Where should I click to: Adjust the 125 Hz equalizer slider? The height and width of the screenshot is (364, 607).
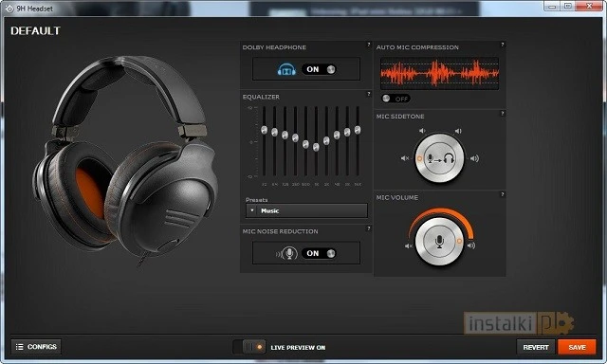coord(285,135)
